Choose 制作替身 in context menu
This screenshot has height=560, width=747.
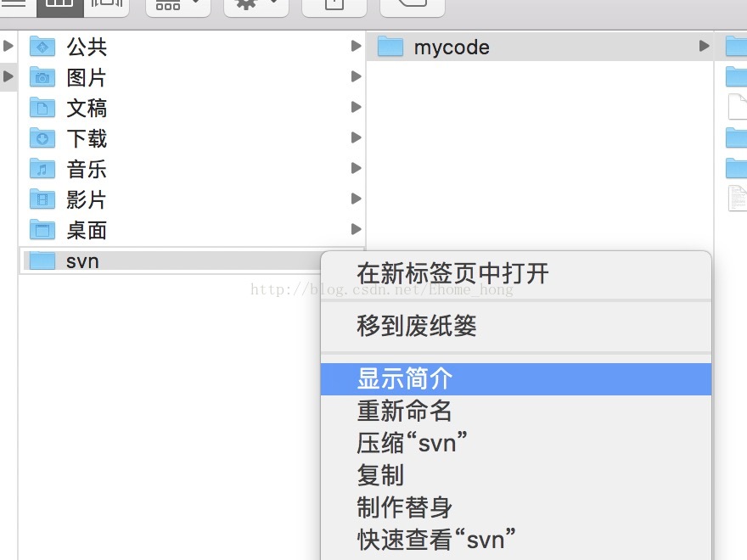pyautogui.click(x=516, y=507)
